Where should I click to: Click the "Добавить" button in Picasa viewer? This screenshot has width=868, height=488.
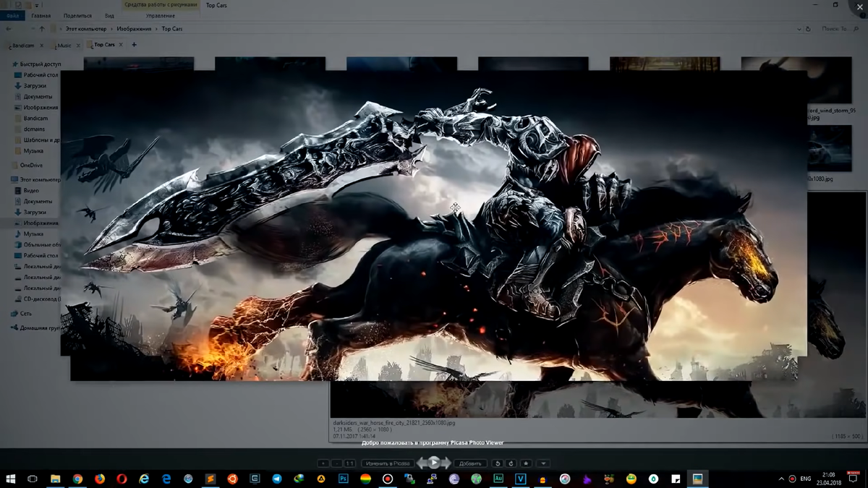click(470, 463)
